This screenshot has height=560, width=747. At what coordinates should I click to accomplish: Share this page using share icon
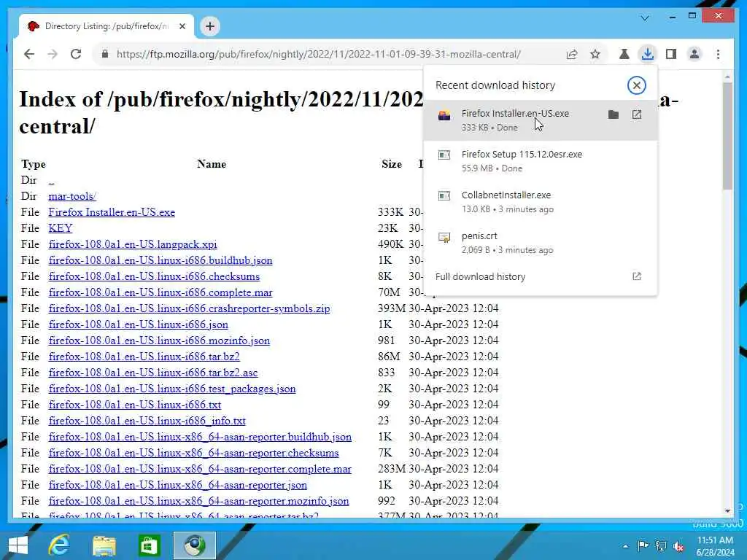click(x=572, y=54)
